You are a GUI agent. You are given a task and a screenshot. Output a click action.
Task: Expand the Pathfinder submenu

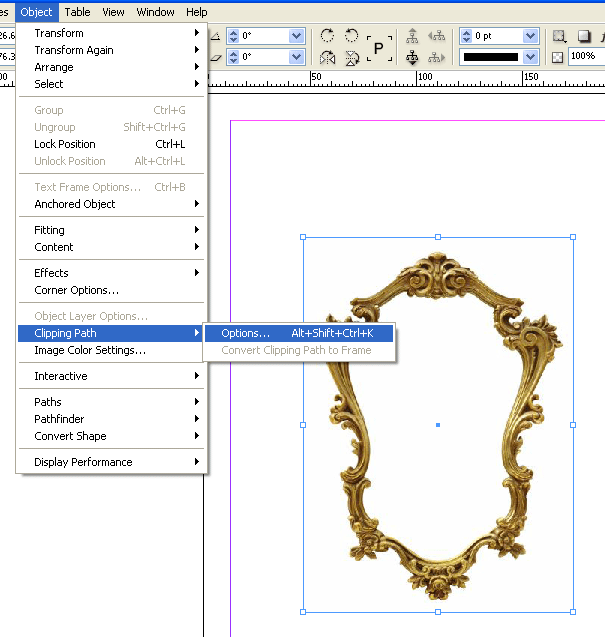(x=111, y=419)
